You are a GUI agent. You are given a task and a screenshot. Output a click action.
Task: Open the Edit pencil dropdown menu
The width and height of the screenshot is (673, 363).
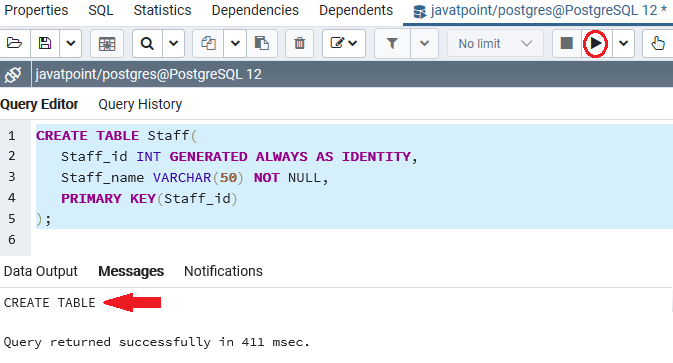pyautogui.click(x=344, y=43)
